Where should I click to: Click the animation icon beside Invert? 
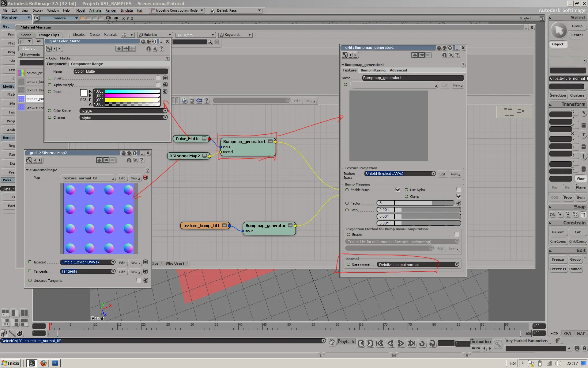[165, 78]
